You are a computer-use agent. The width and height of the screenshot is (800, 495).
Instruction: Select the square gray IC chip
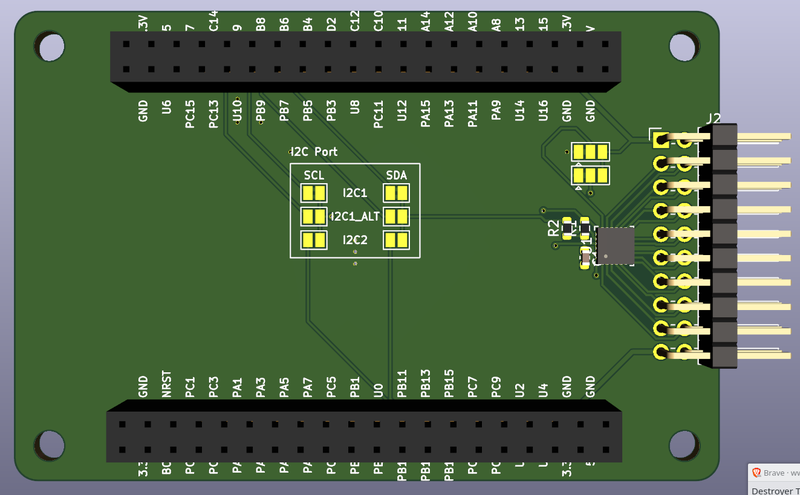point(614,246)
